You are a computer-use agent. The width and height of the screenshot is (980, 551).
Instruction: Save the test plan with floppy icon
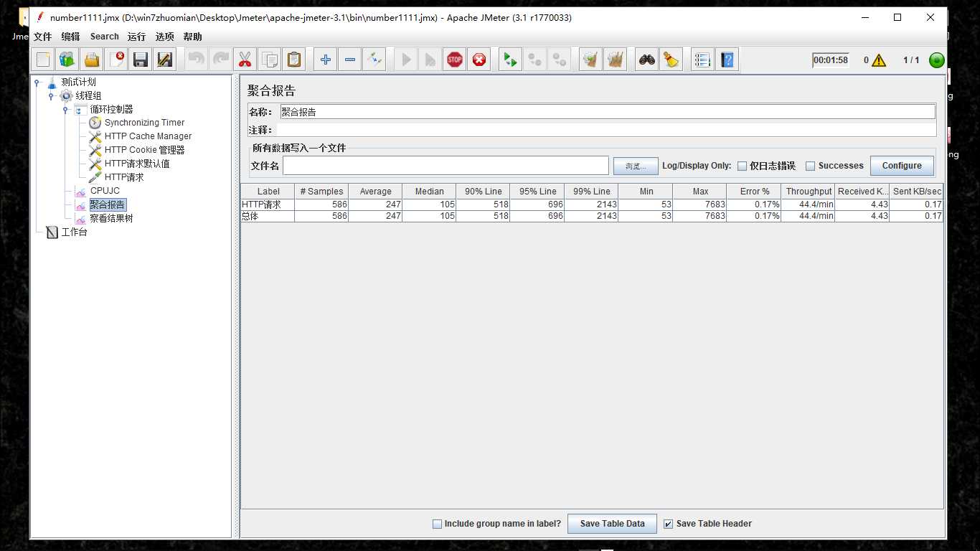[x=141, y=60]
